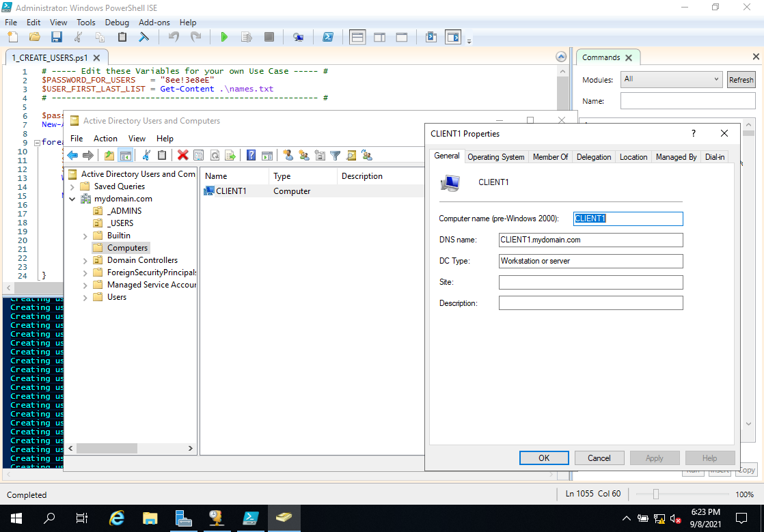
Task: Show script pane maximized layout icon
Action: pos(402,37)
